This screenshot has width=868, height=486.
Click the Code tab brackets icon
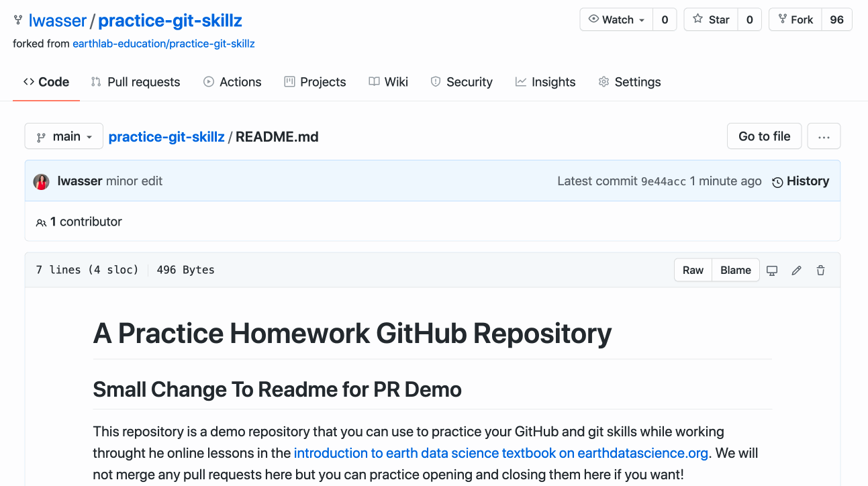(x=29, y=82)
